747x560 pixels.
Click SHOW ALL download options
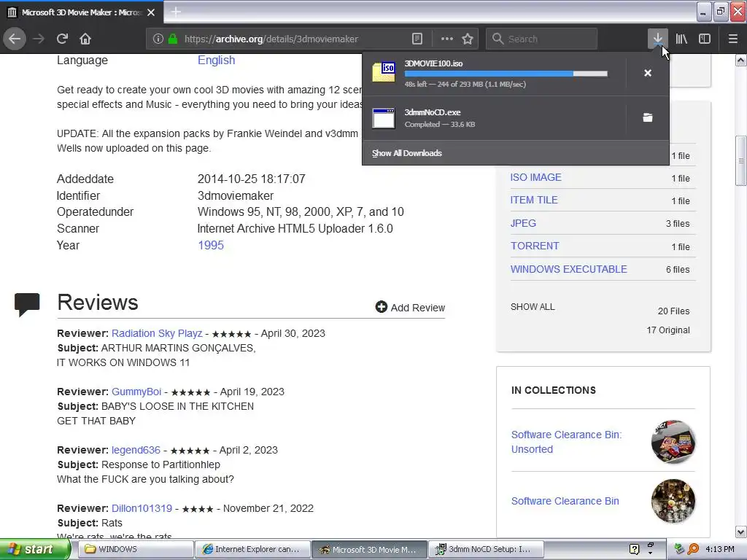533,307
